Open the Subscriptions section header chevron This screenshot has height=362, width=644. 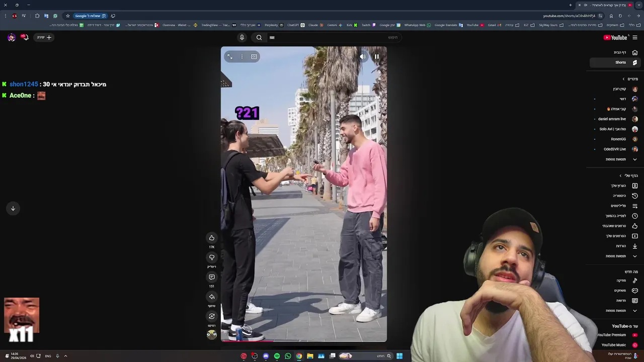point(623,79)
